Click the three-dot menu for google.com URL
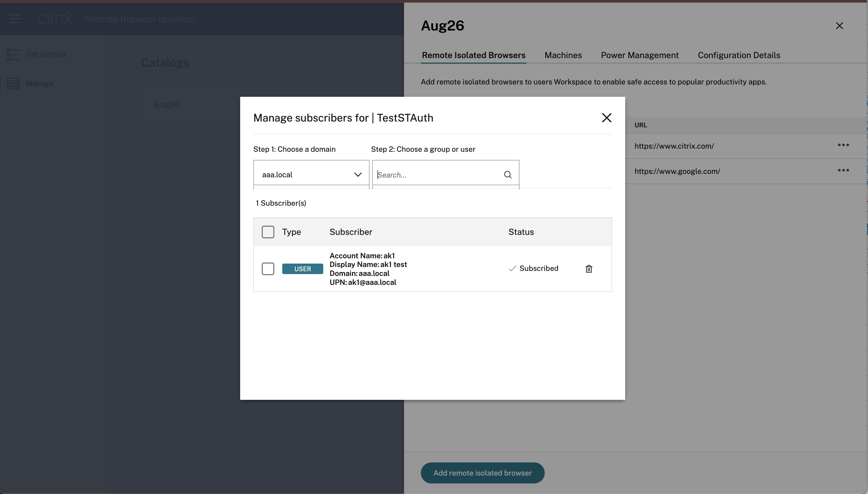This screenshot has width=868, height=494. tap(843, 171)
